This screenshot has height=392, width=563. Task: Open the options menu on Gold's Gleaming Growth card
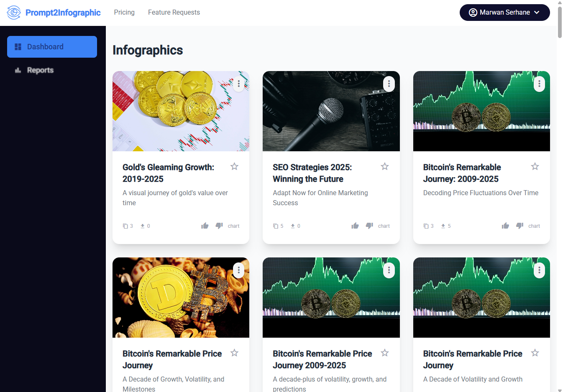coord(238,84)
